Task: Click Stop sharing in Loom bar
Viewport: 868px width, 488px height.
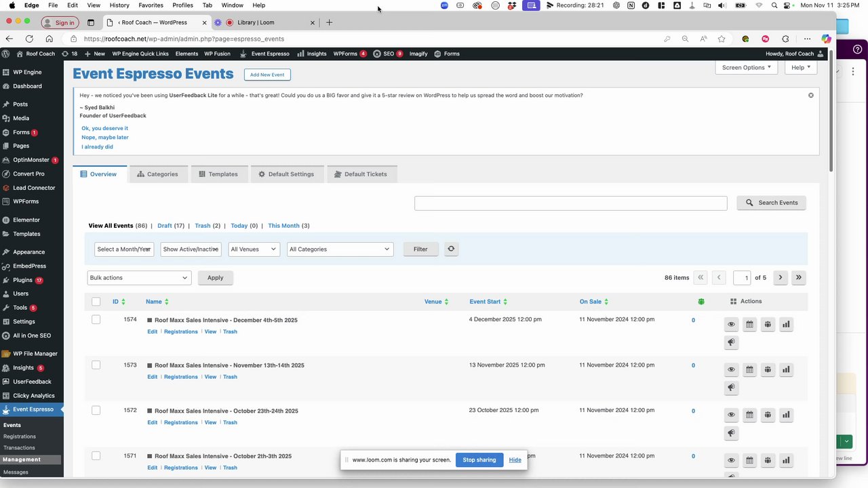Action: tap(479, 460)
